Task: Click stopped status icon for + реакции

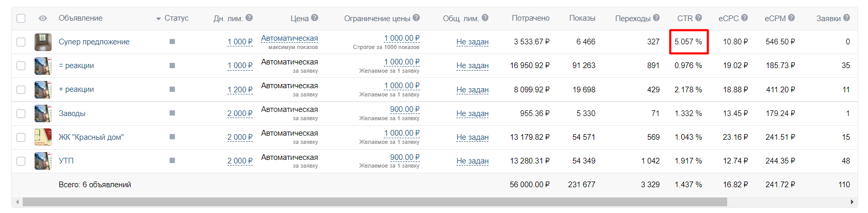Action: click(x=172, y=89)
